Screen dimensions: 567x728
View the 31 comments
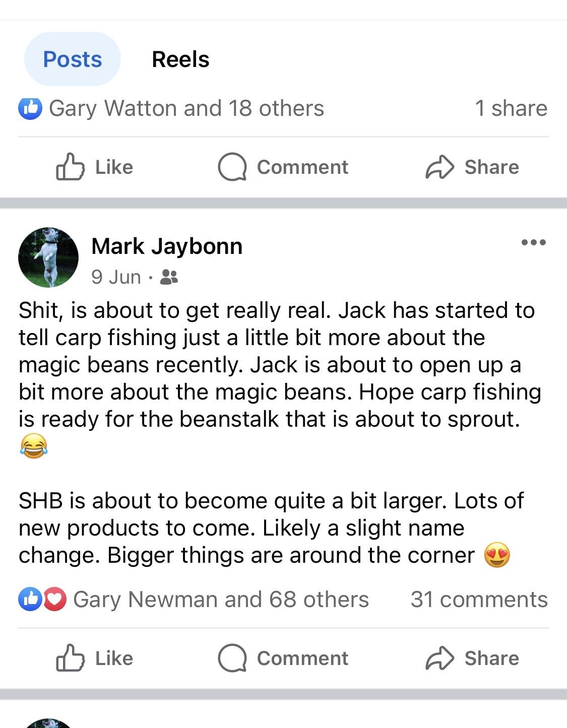click(x=479, y=600)
